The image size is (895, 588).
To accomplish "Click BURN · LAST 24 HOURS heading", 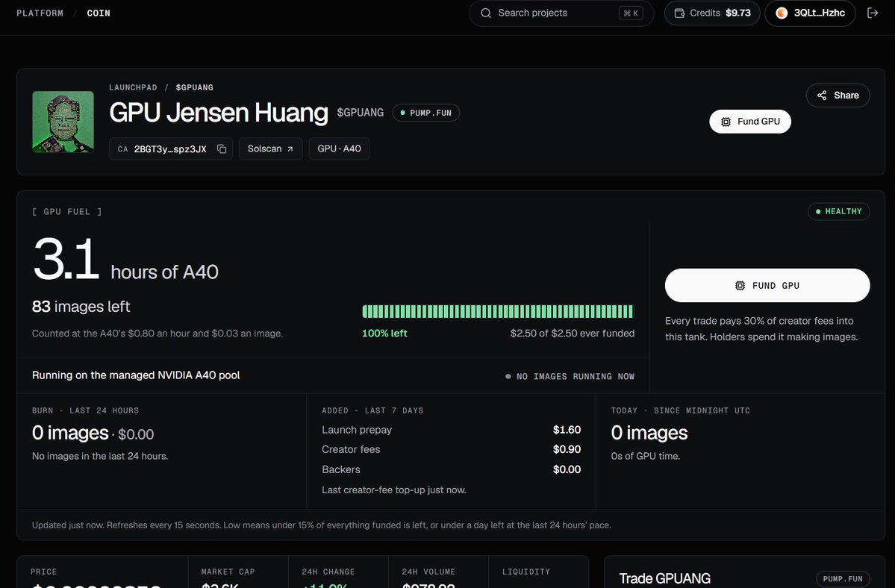I will [86, 410].
